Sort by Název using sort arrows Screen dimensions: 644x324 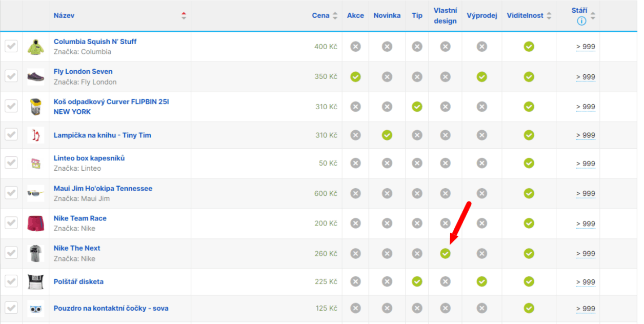[184, 16]
